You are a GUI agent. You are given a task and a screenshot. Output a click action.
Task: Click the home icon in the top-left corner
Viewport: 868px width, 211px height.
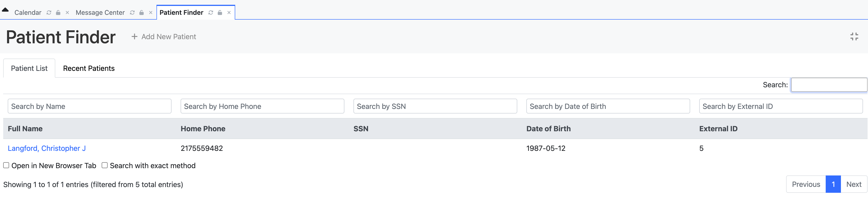[x=5, y=10]
